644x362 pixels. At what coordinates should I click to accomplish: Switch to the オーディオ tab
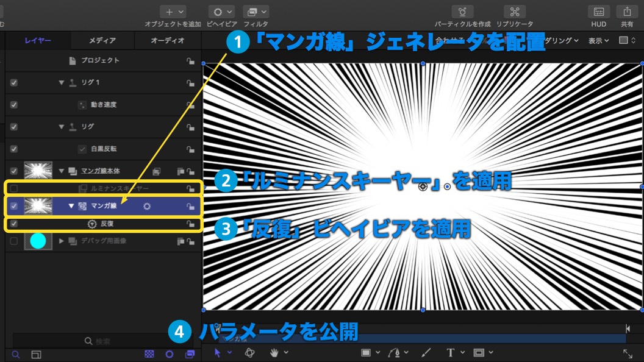[x=168, y=41]
